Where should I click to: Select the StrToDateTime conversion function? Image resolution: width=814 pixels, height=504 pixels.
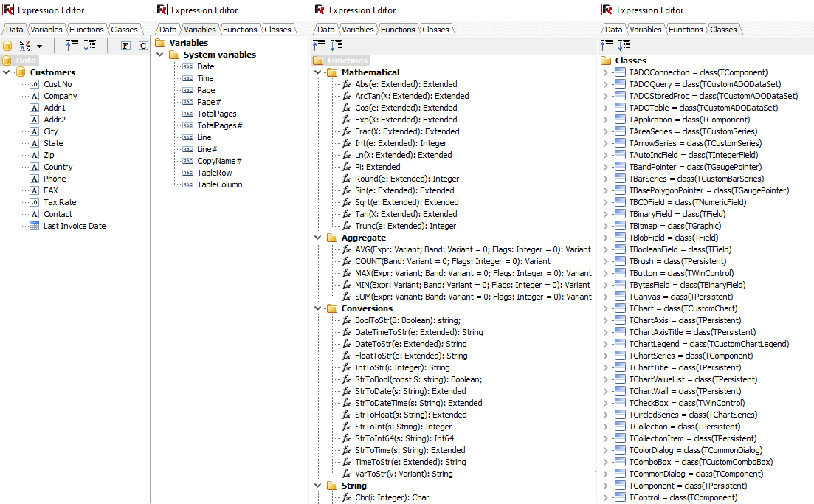point(418,403)
